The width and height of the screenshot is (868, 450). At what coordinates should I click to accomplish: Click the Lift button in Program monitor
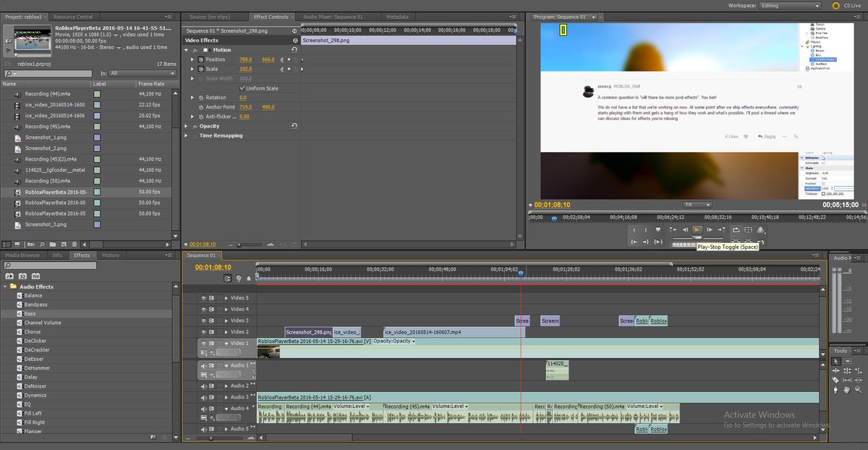736,242
